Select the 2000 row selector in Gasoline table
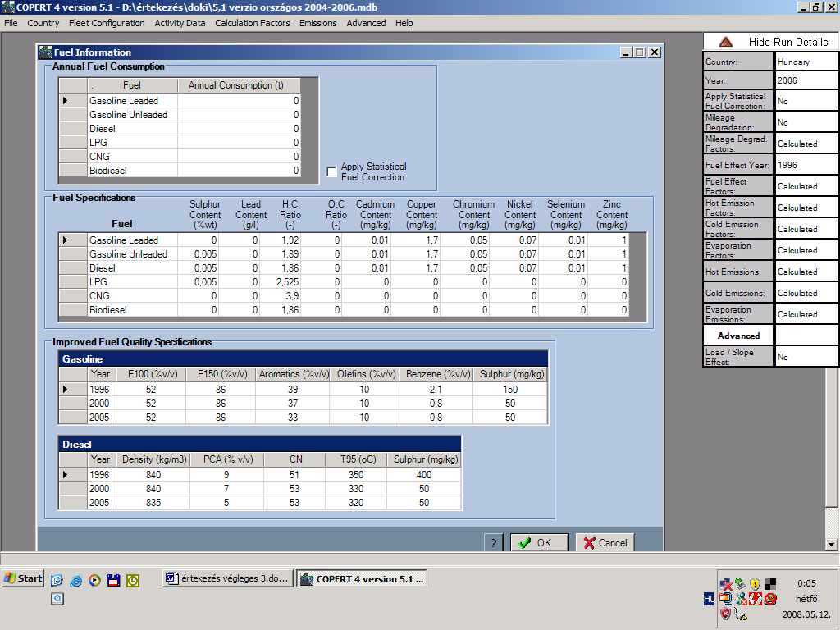Viewport: 840px width, 630px height. (x=73, y=404)
